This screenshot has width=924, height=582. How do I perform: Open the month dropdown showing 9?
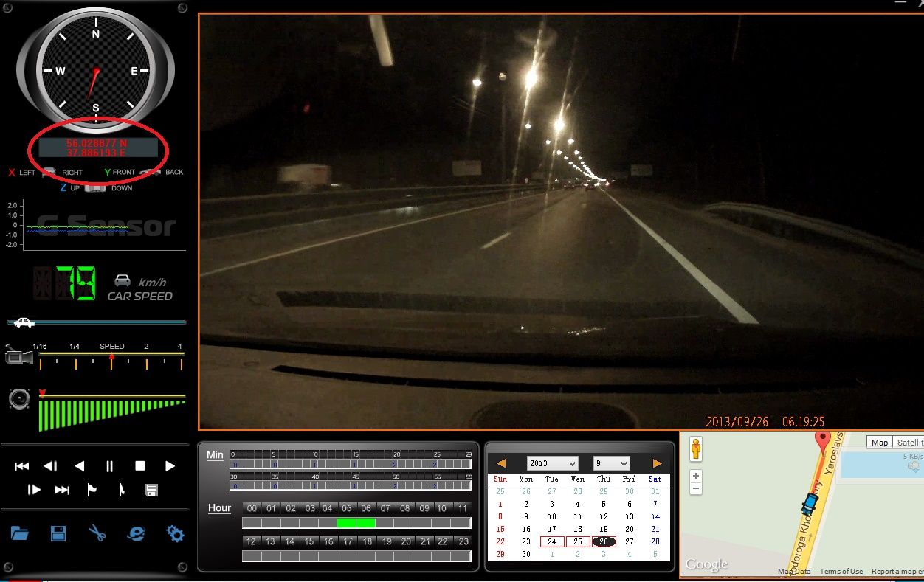click(611, 463)
